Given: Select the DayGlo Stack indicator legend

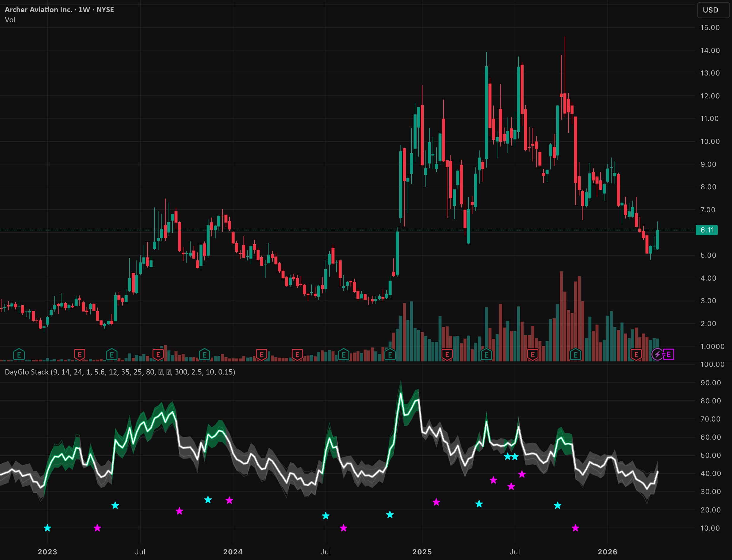Looking at the screenshot, I should click(120, 372).
